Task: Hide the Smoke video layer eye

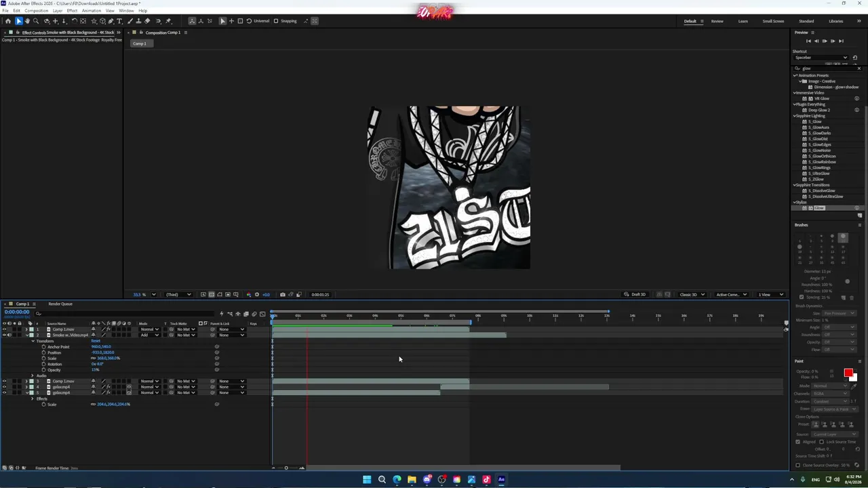Action: coord(4,335)
